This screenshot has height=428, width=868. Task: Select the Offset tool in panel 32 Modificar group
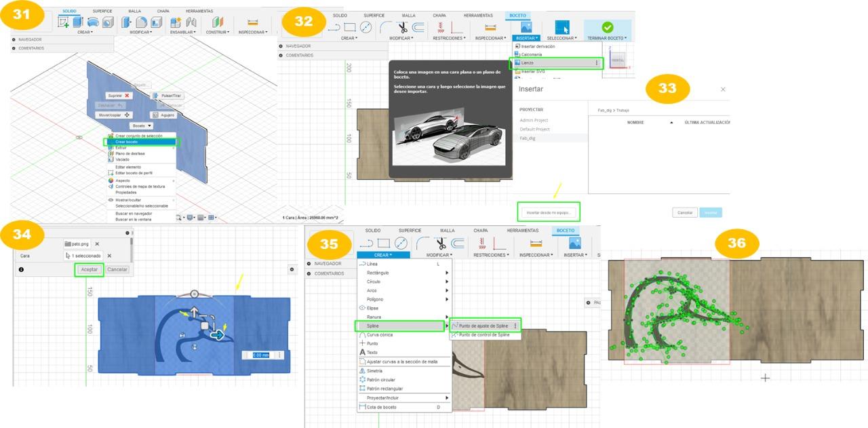pyautogui.click(x=418, y=28)
